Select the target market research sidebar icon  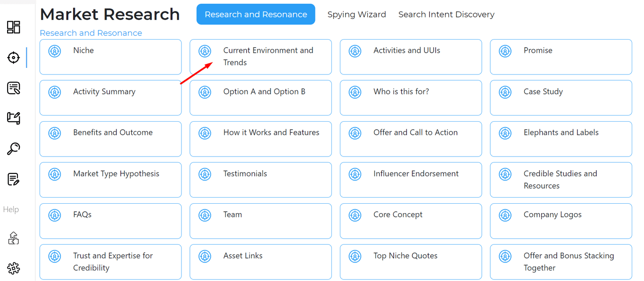pos(14,58)
